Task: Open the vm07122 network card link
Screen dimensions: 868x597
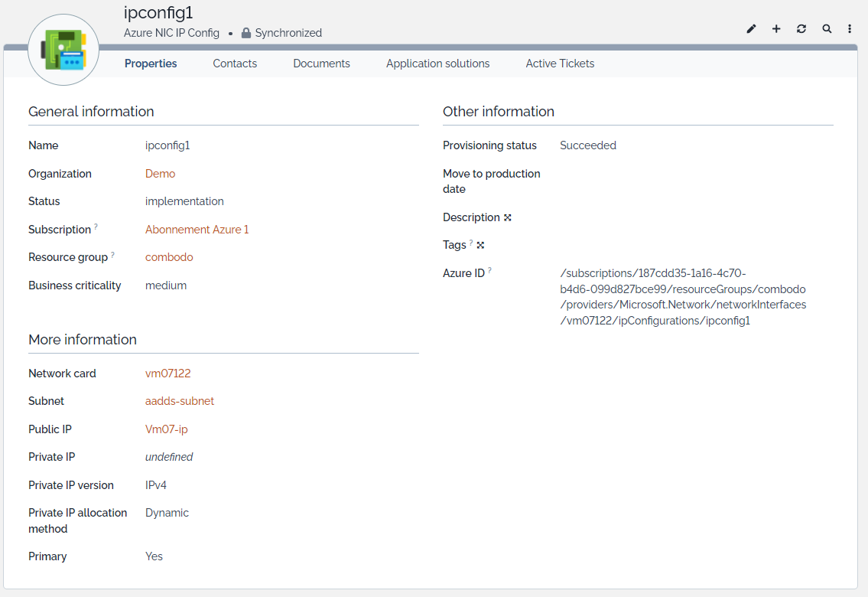Action: point(167,374)
